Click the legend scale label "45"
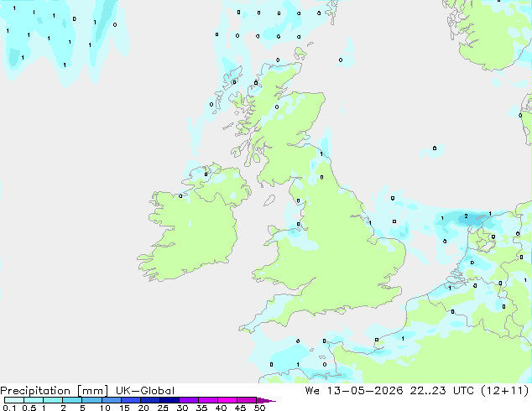 pyautogui.click(x=240, y=408)
